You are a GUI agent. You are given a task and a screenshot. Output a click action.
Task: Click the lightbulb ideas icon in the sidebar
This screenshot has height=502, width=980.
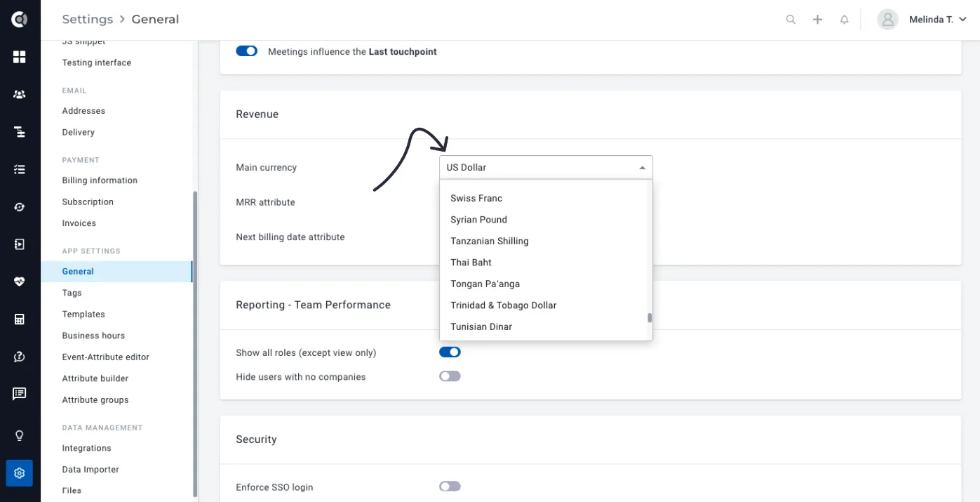pyautogui.click(x=20, y=435)
